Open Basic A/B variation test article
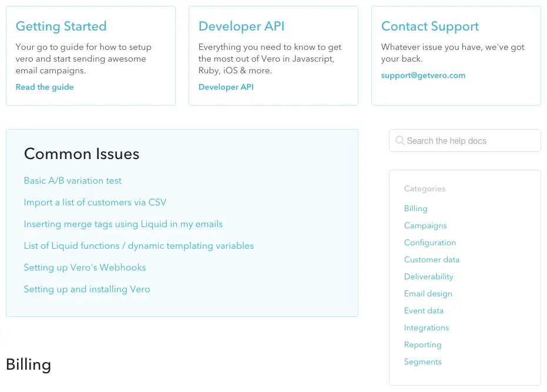The height and width of the screenshot is (392, 547). (73, 181)
